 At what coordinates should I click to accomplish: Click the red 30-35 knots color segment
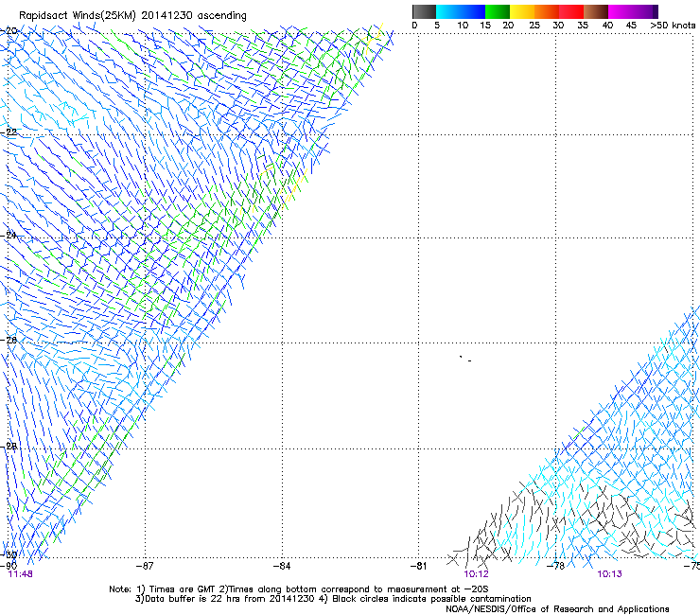571,11
